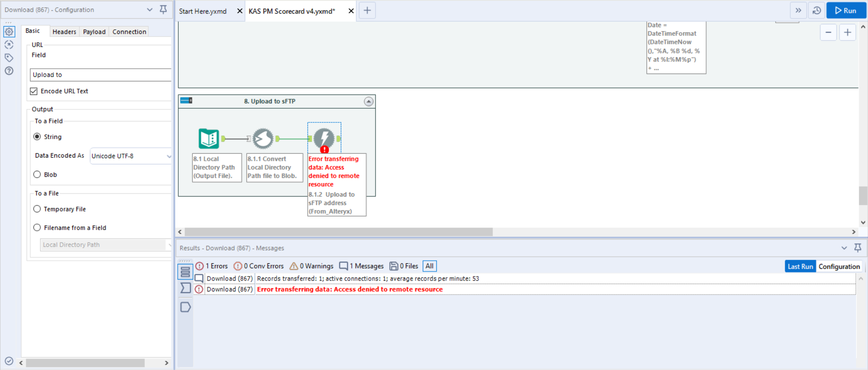
Task: Switch to the Connection tab
Action: (x=129, y=32)
